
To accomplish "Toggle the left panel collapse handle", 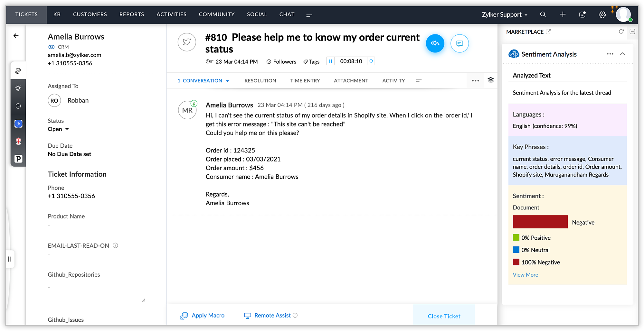I will pos(9,259).
